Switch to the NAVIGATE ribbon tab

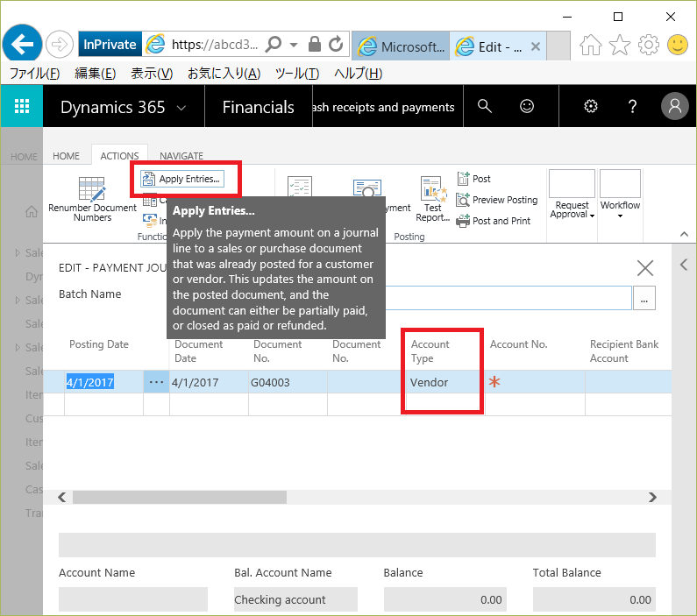tap(181, 156)
